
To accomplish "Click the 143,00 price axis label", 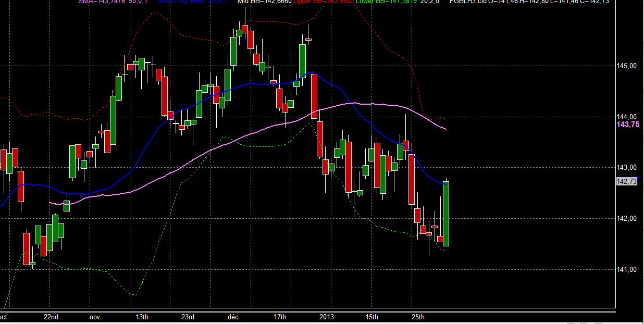I will (x=627, y=167).
